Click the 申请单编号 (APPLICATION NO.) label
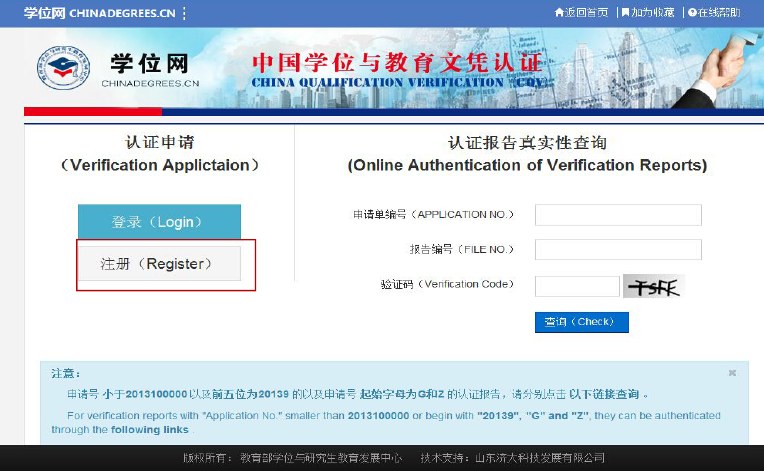This screenshot has height=471, width=764. [x=434, y=215]
